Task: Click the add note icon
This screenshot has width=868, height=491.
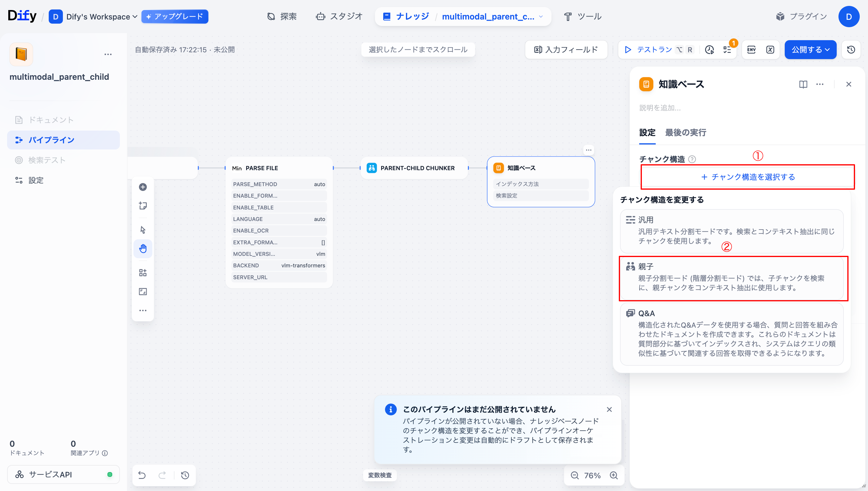Action: click(x=143, y=206)
